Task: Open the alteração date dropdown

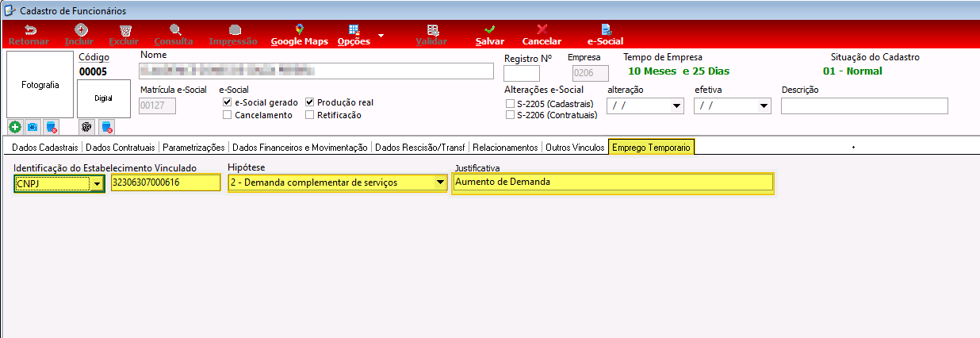Action: tap(676, 106)
